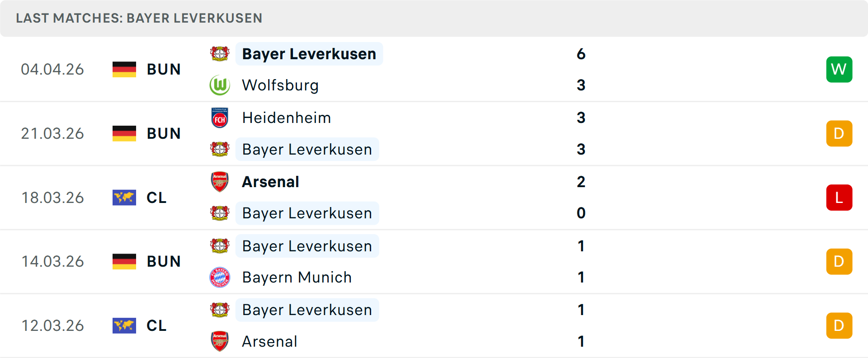Click the LAST MATCHES header bar
The height and width of the screenshot is (358, 868).
click(x=139, y=18)
